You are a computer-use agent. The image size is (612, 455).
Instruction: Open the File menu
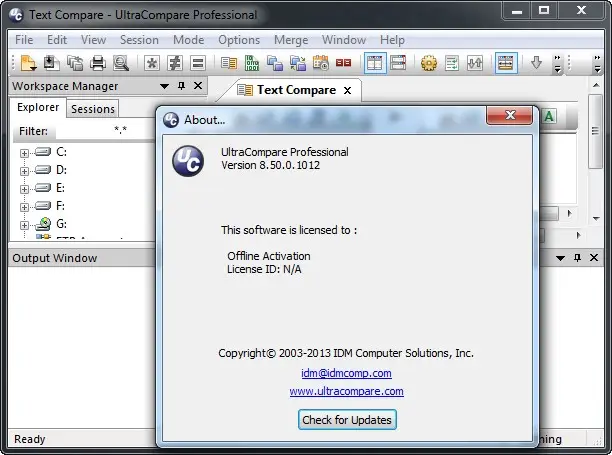pos(24,40)
